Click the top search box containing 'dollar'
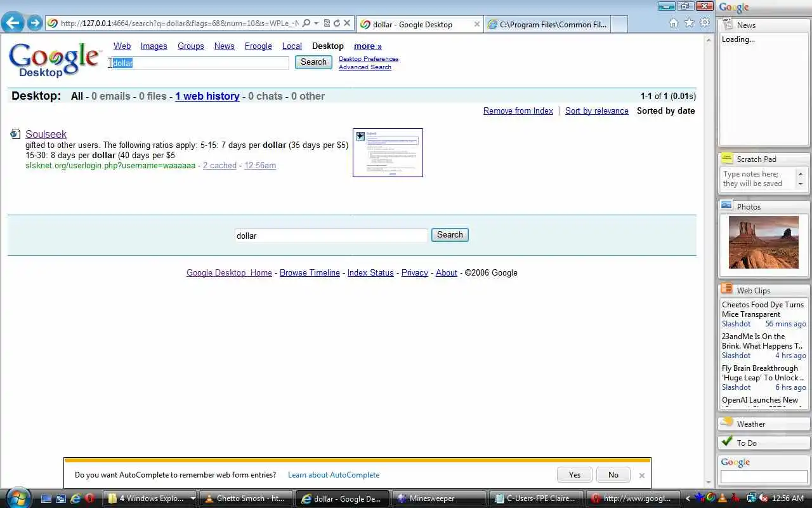Image resolution: width=812 pixels, height=508 pixels. [x=199, y=63]
